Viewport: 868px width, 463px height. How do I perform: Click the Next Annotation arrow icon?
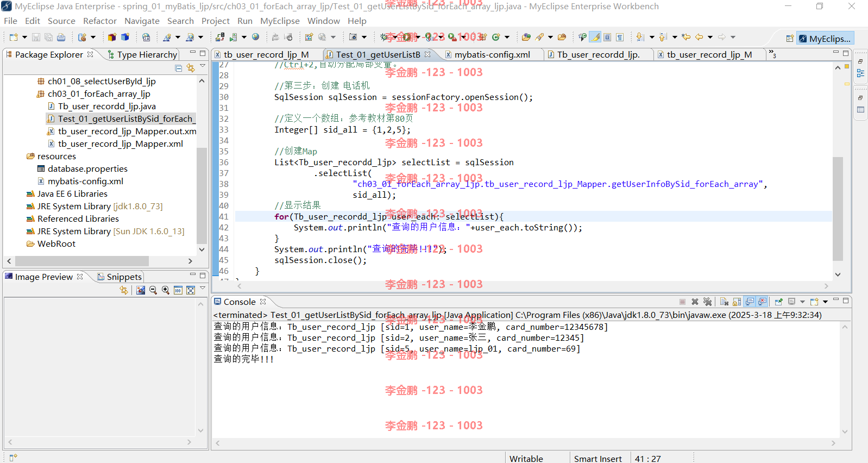(640, 37)
